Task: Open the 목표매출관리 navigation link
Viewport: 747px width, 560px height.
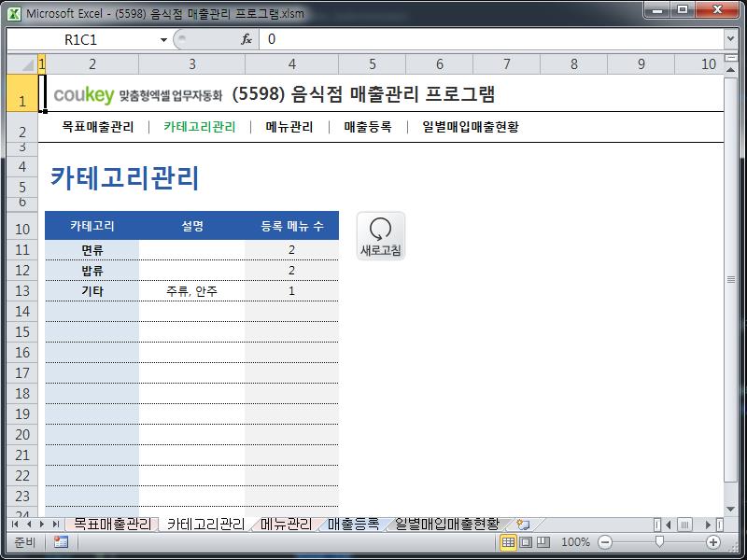Action: (x=98, y=127)
